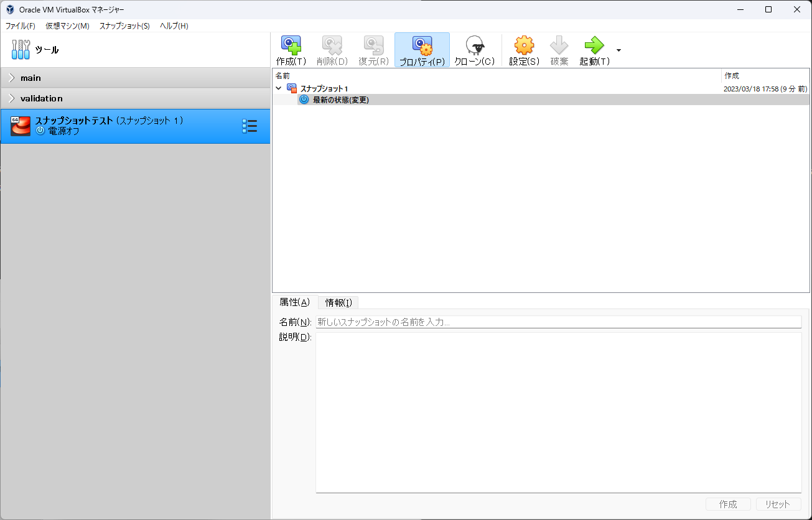
Task: Collapse the スナップショット 1 tree node
Action: [279, 89]
